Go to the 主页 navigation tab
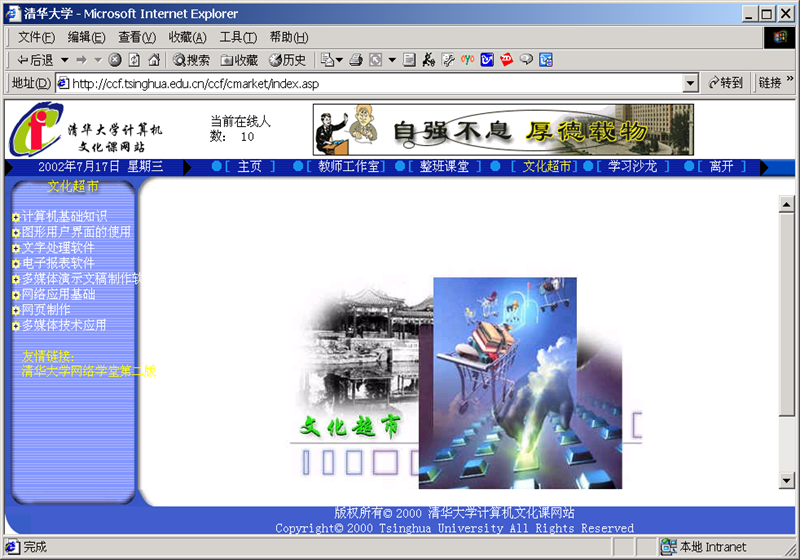The width and height of the screenshot is (800, 560). [249, 166]
